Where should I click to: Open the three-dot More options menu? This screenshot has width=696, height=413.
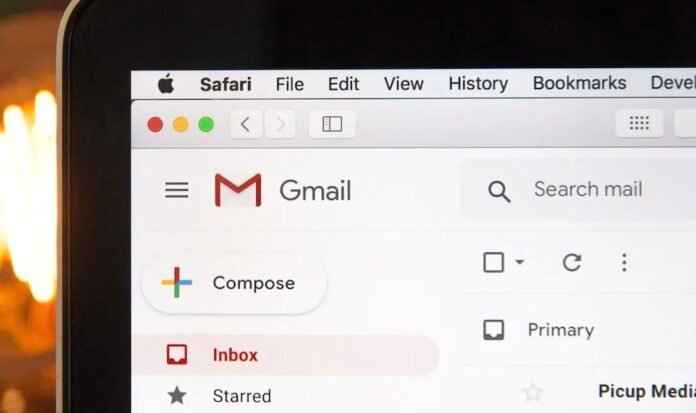(x=624, y=262)
